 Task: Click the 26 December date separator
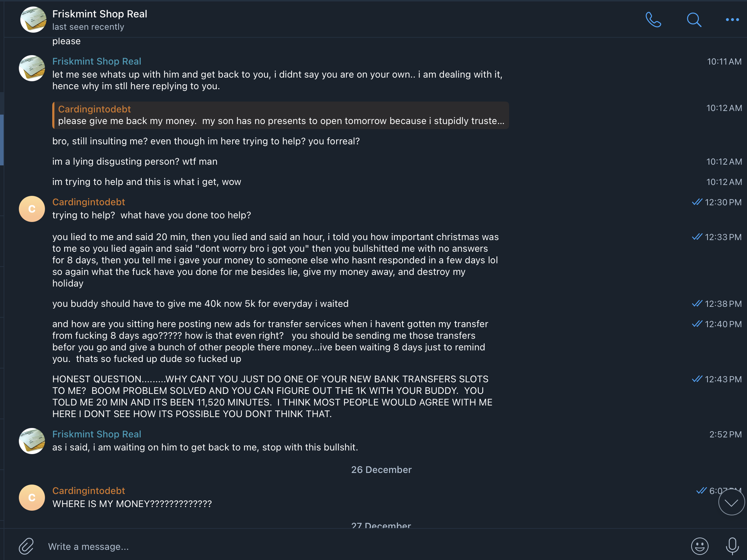coord(381,470)
